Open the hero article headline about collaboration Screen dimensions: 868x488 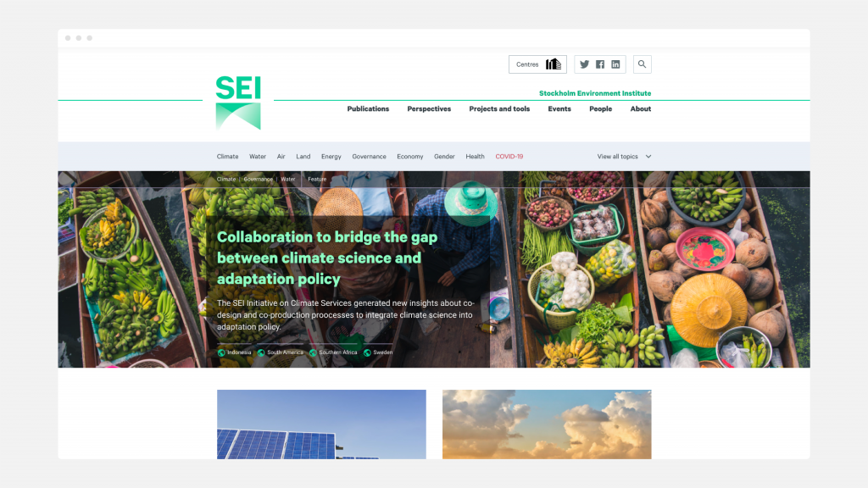coord(327,258)
